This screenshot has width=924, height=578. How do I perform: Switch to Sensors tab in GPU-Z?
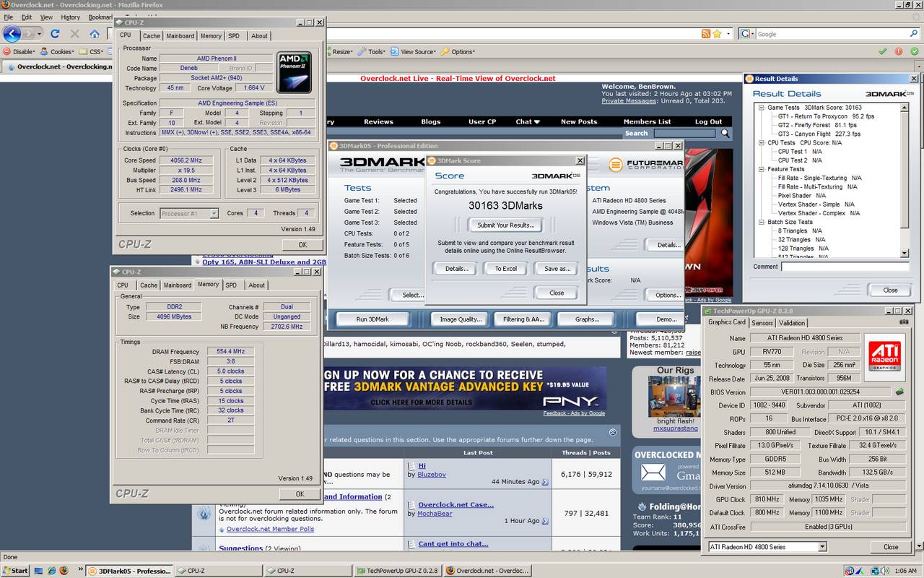tap(762, 323)
